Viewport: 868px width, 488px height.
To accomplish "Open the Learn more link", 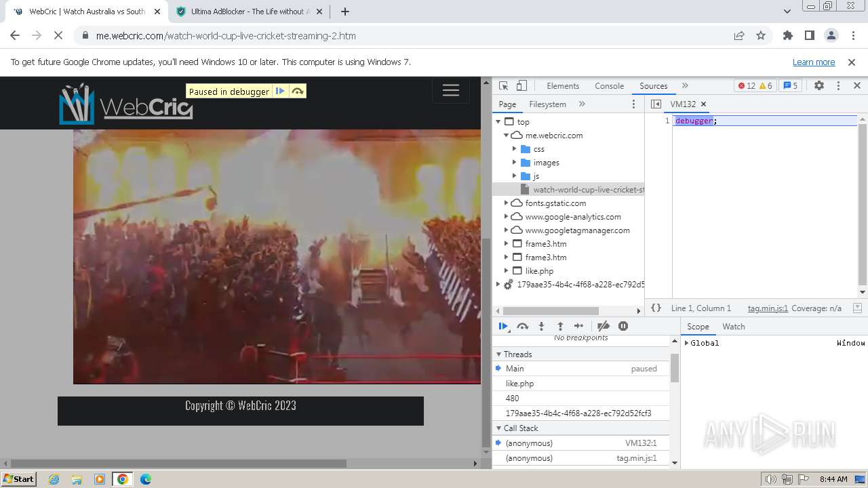I will point(814,62).
